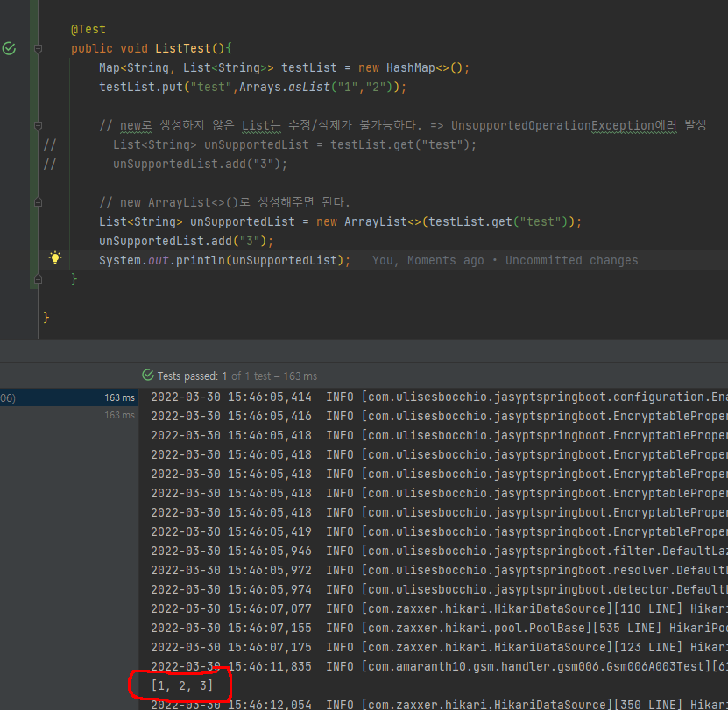This screenshot has height=710, width=728.
Task: Expand the folded region near the comment block
Action: pos(38,125)
